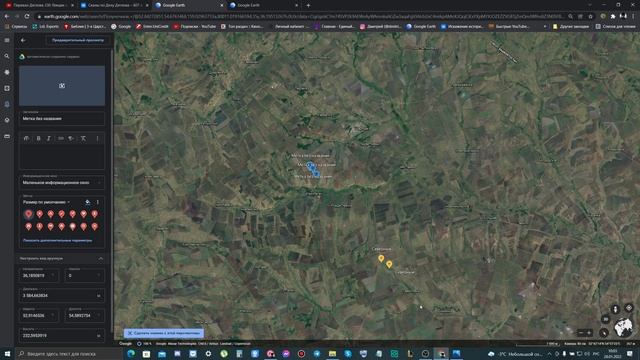640x360 pixels.
Task: Zoom out with the minus button
Action: tap(581, 333)
